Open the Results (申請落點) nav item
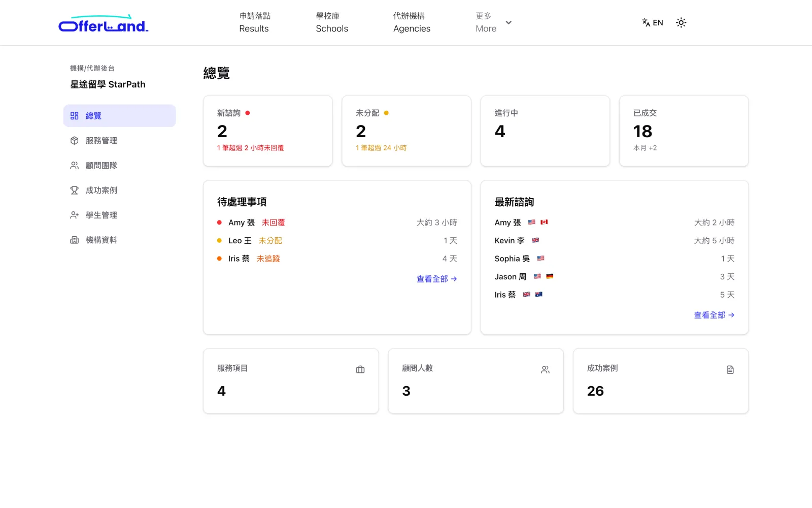 click(x=255, y=22)
